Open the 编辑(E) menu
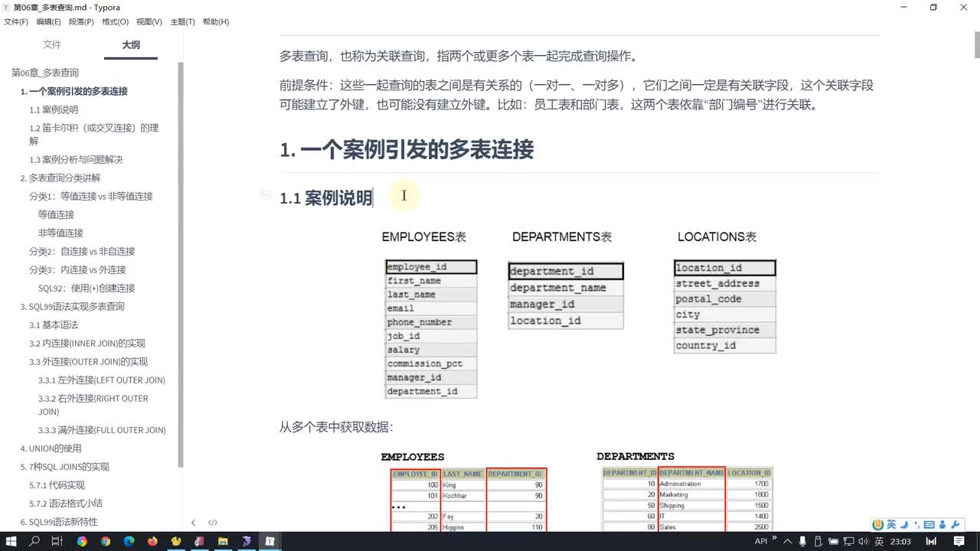 point(48,21)
